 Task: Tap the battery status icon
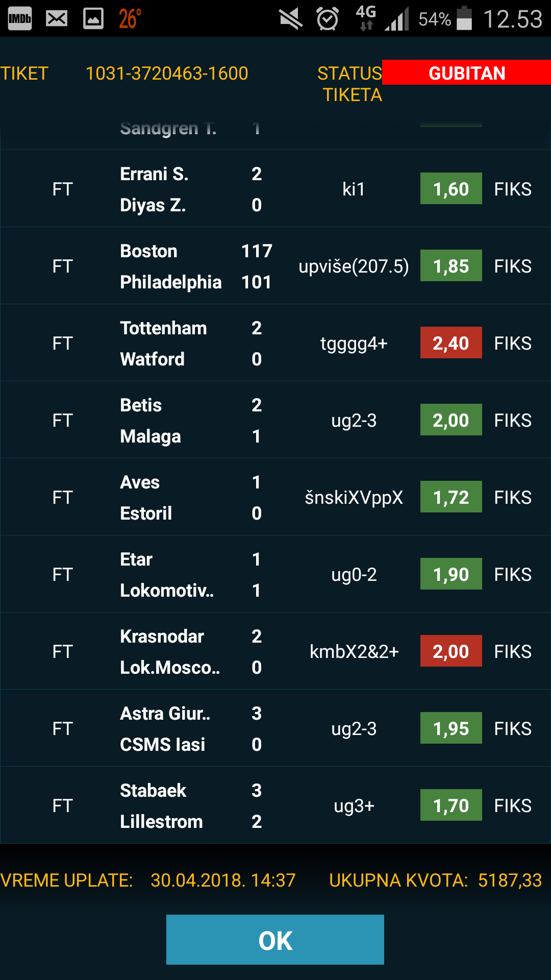click(464, 18)
